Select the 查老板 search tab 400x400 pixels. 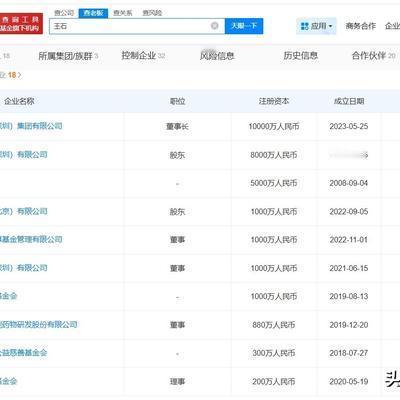(x=93, y=13)
